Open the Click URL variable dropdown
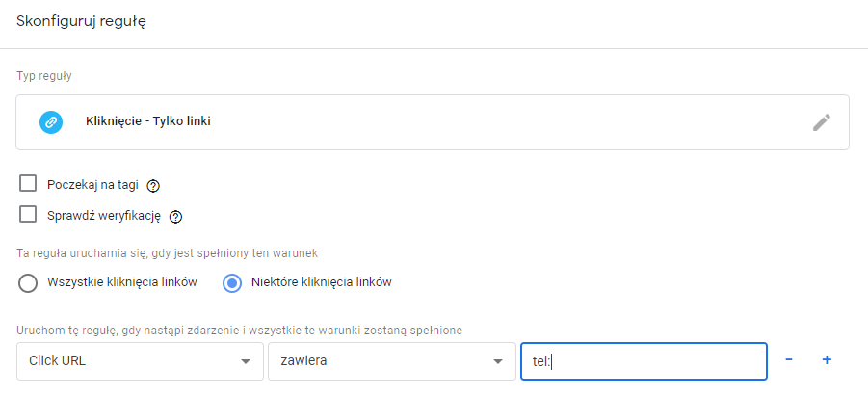Screen dimensions: 868x397 click(140, 361)
